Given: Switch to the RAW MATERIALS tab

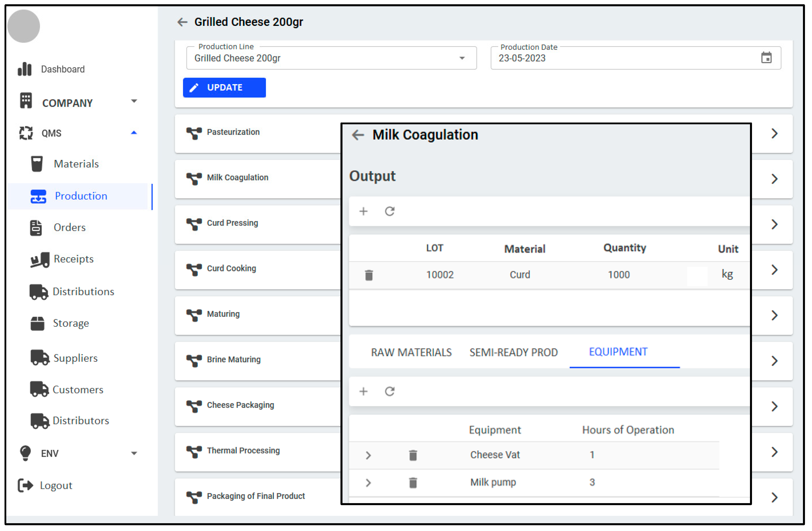Looking at the screenshot, I should click(411, 352).
